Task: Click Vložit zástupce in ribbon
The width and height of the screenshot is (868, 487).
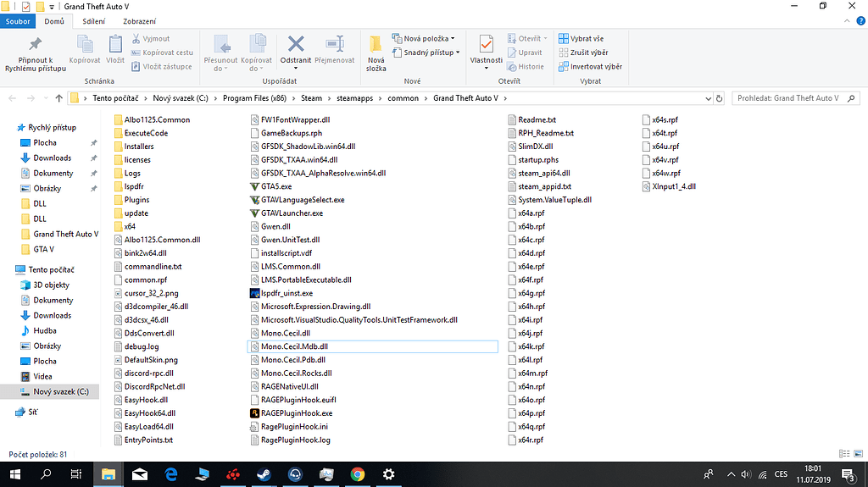Action: (x=162, y=66)
